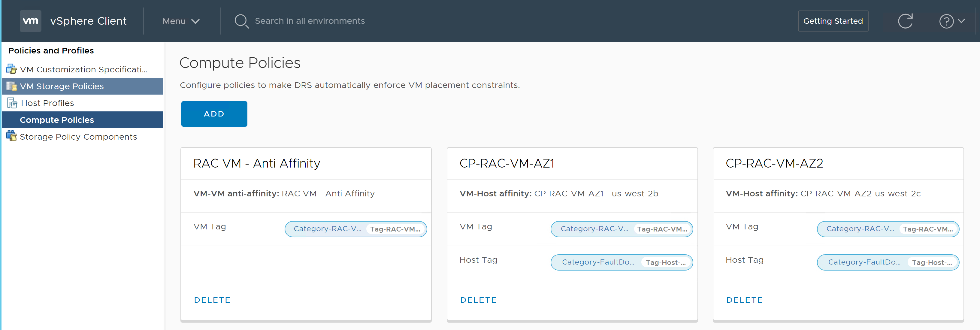Click the refresh icon in header
This screenshot has height=330, width=980.
pos(905,21)
